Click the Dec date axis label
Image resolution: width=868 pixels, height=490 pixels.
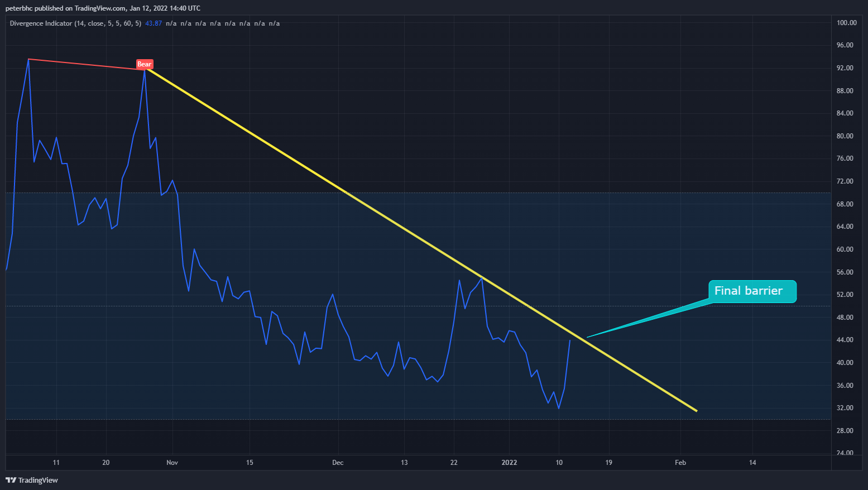point(338,463)
